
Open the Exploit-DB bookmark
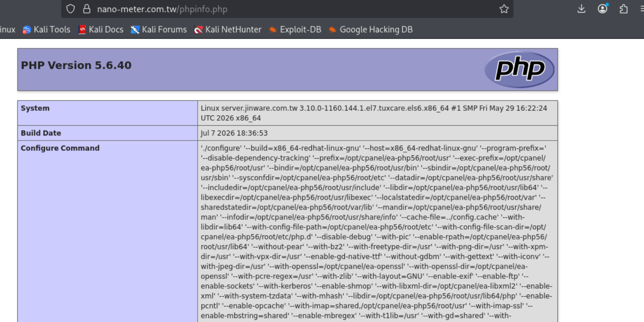pyautogui.click(x=295, y=30)
